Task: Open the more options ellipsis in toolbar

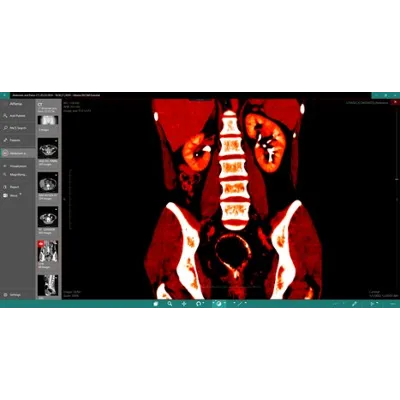Action: pos(393,304)
